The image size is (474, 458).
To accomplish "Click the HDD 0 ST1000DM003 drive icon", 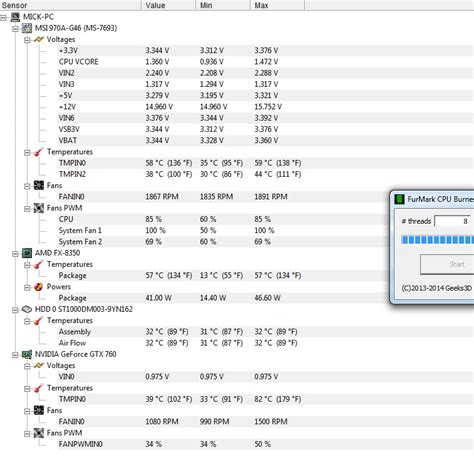I will (x=27, y=309).
